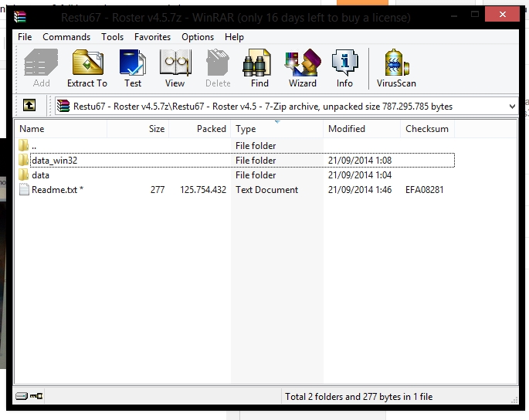Sort by Size column header

tap(138, 129)
